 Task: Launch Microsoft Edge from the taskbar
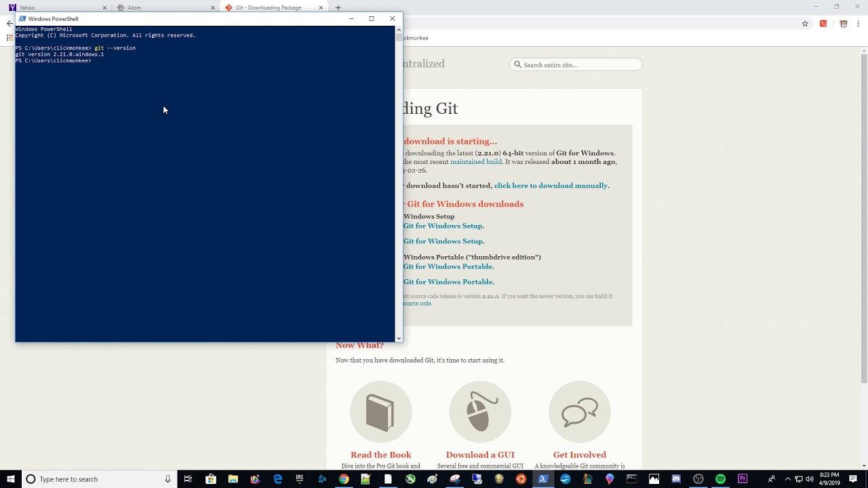(277, 479)
